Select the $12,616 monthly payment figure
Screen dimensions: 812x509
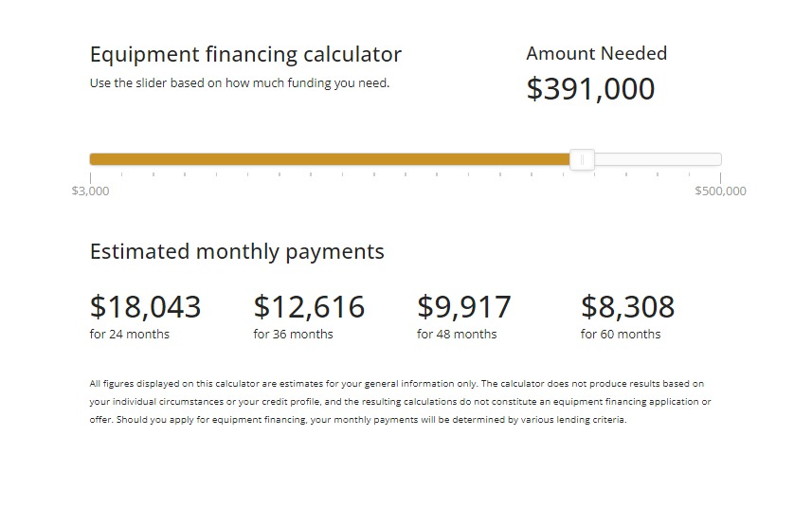point(309,307)
